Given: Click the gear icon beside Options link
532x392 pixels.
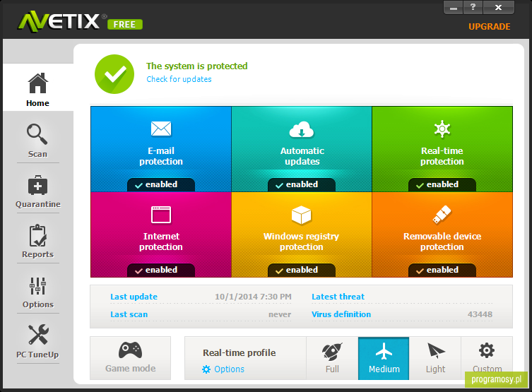Looking at the screenshot, I should pyautogui.click(x=206, y=369).
